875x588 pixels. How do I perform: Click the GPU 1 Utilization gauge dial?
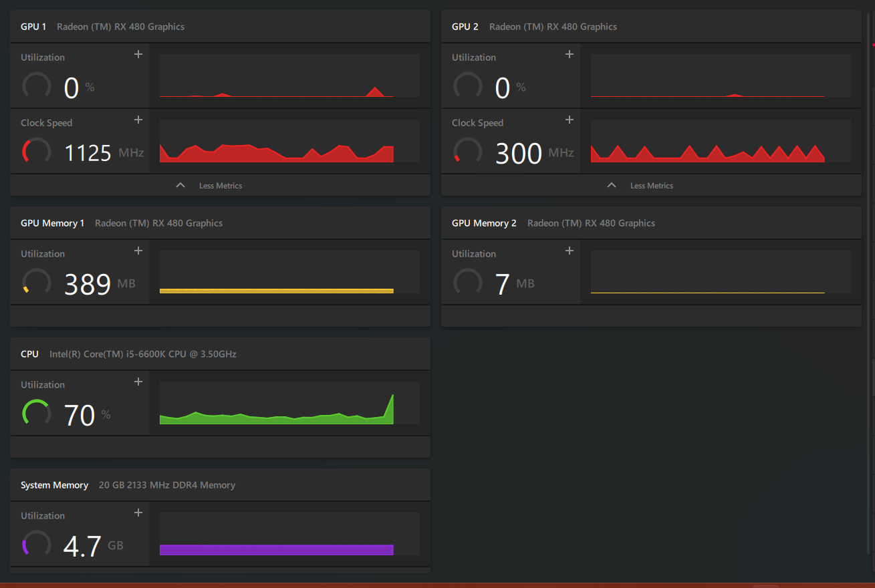click(37, 86)
